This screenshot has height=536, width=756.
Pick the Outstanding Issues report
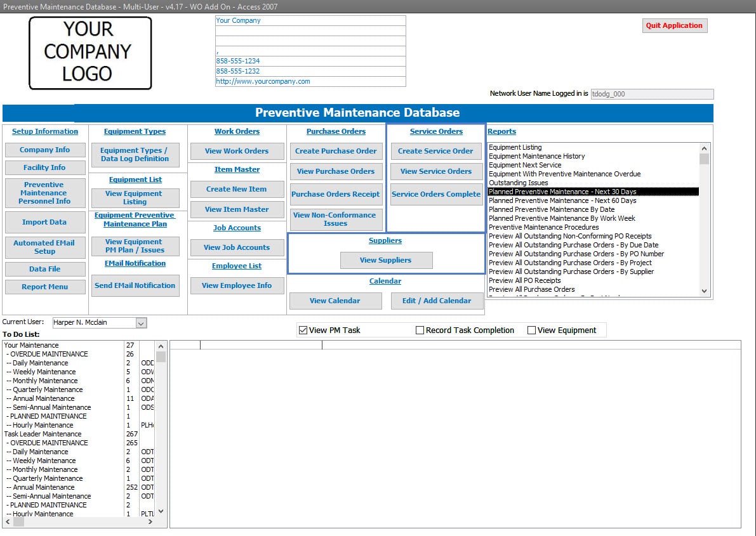pos(593,183)
